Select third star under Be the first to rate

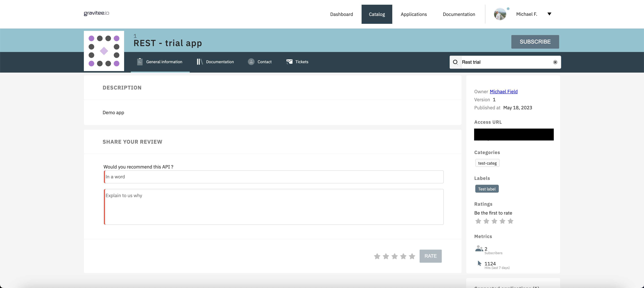click(494, 221)
